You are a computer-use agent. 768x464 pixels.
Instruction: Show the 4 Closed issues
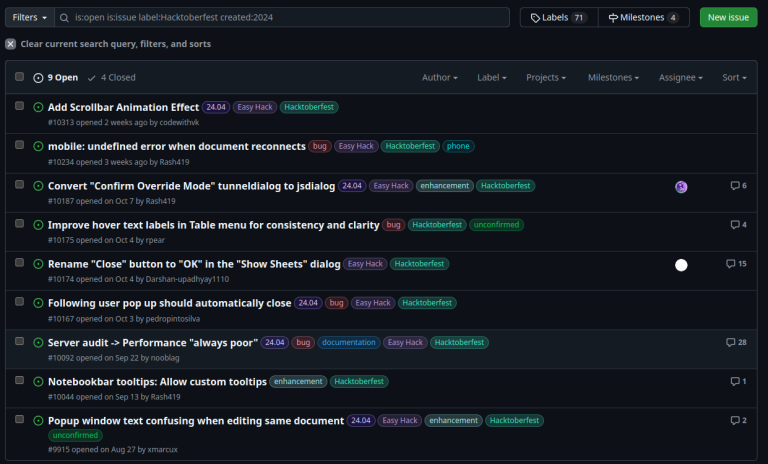coord(111,77)
